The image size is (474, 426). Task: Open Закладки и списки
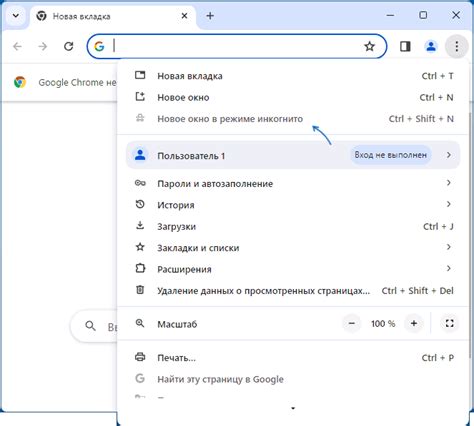(293, 248)
